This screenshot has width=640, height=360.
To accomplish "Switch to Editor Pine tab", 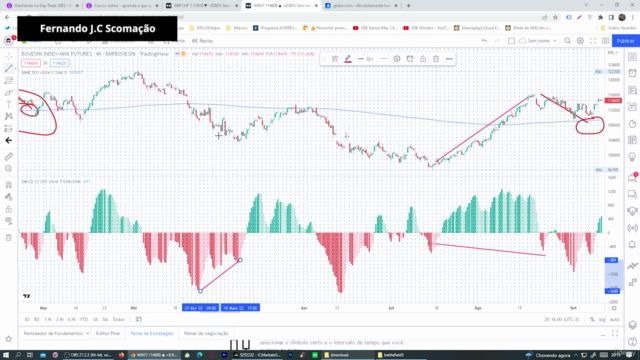I will click(108, 333).
